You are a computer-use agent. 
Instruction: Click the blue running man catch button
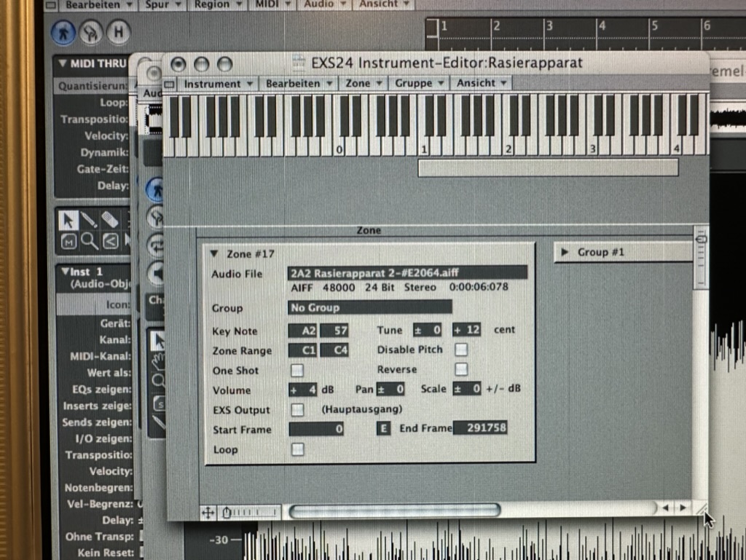[x=63, y=32]
